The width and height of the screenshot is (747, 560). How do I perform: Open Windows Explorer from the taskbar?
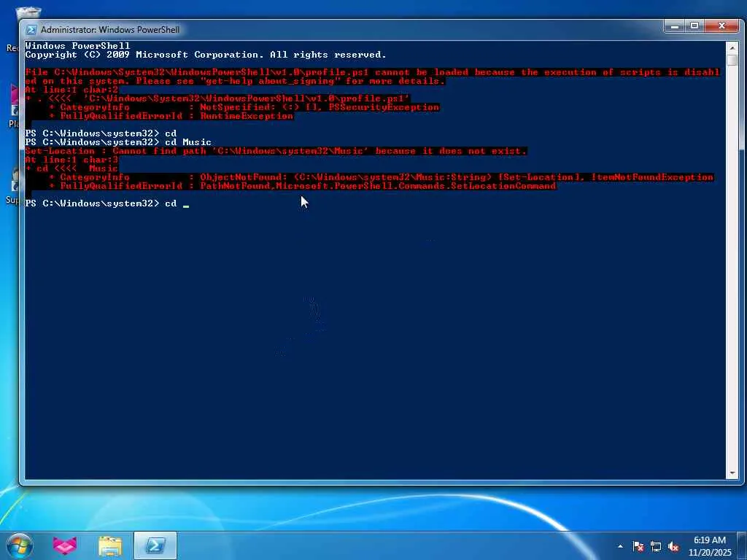click(x=110, y=545)
